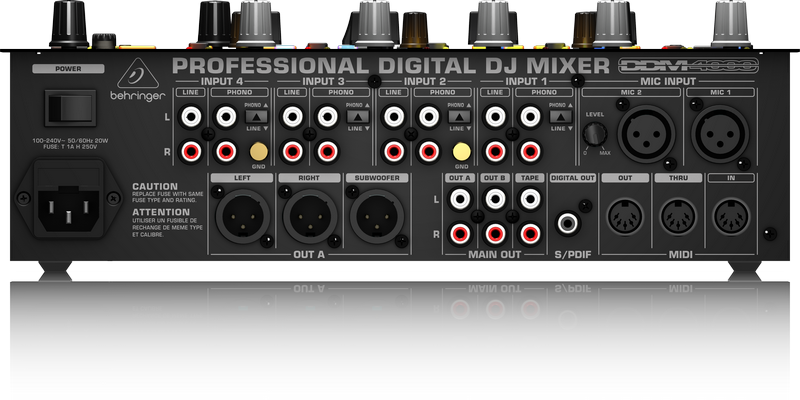The image size is (800, 400).
Task: Click Input 2 LINE white L jack
Action: [x=393, y=117]
